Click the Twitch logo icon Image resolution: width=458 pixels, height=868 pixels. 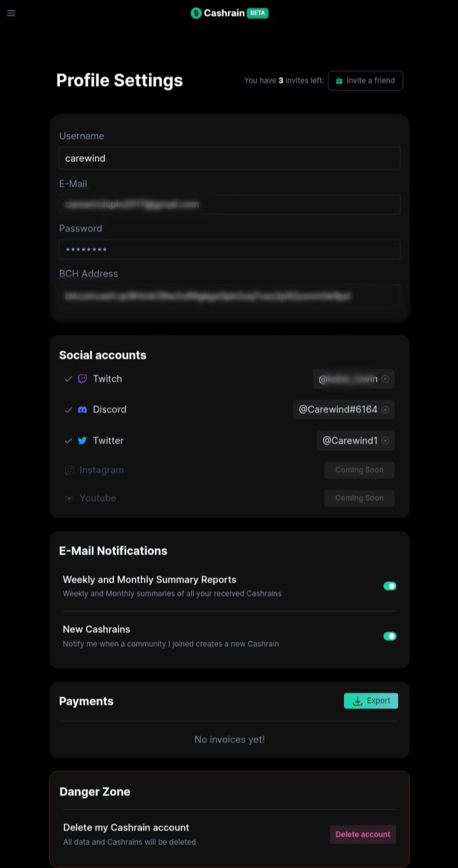coord(82,379)
